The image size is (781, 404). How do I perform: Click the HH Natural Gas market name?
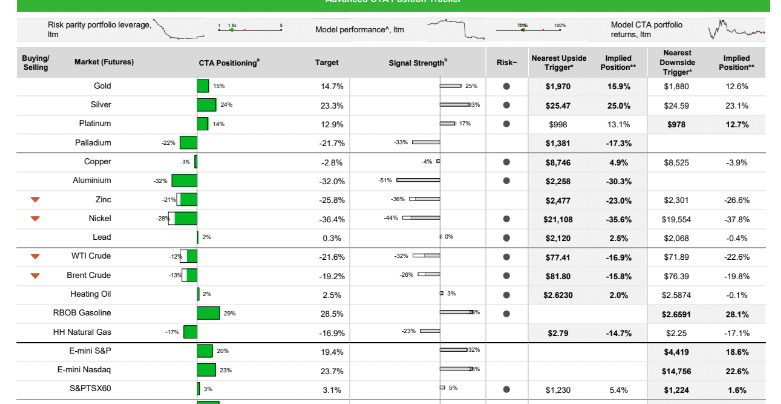tap(82, 332)
